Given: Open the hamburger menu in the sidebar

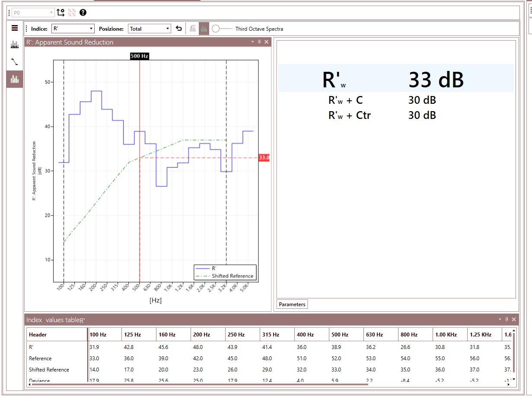Looking at the screenshot, I should (x=15, y=28).
